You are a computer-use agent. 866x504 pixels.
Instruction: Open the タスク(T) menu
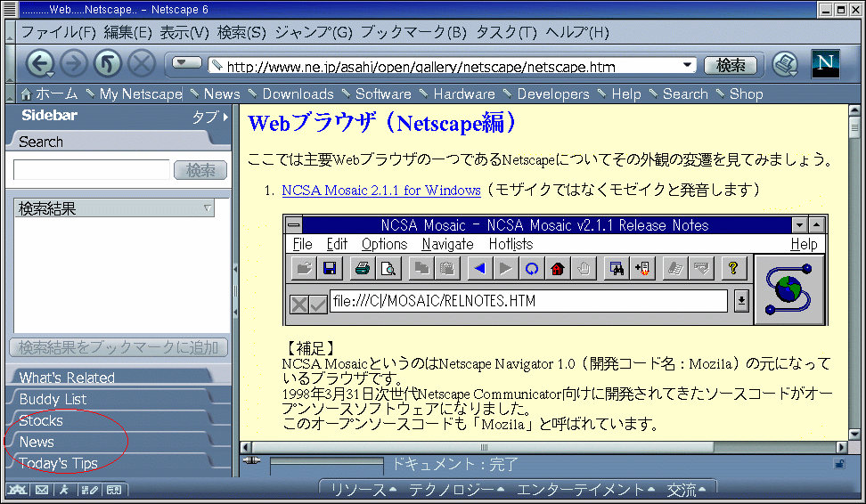(506, 33)
